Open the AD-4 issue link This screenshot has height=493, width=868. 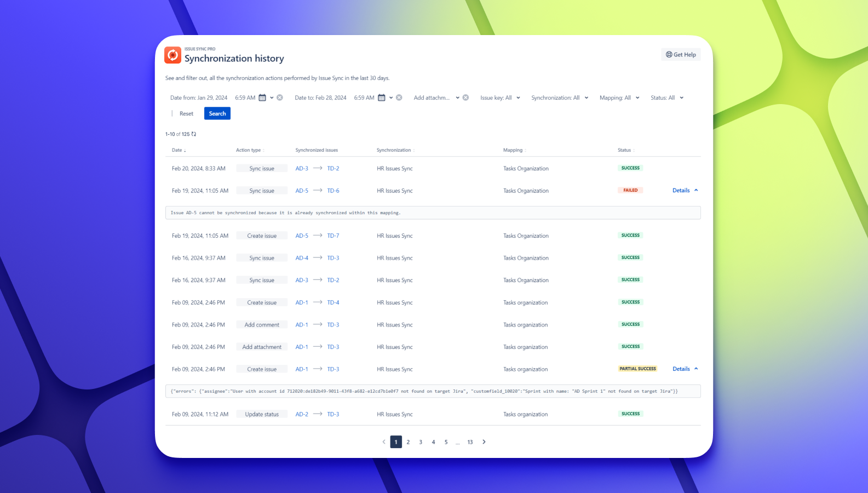(x=302, y=258)
